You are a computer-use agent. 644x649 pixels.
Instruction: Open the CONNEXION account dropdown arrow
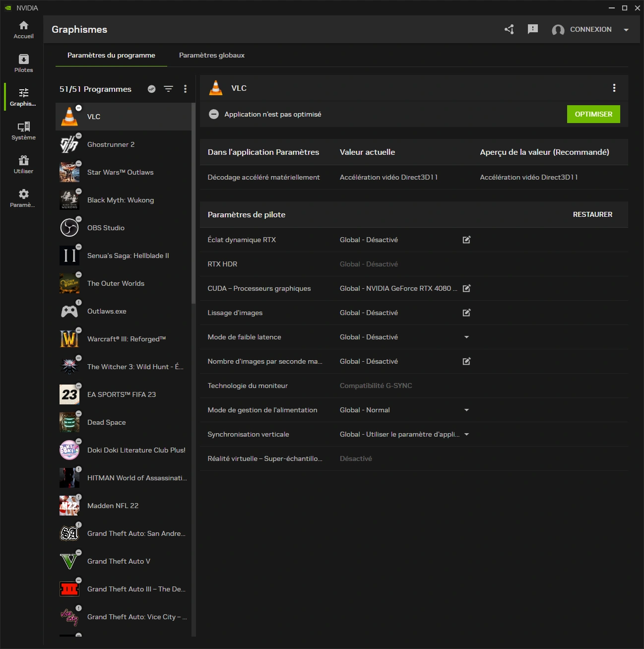pos(626,30)
